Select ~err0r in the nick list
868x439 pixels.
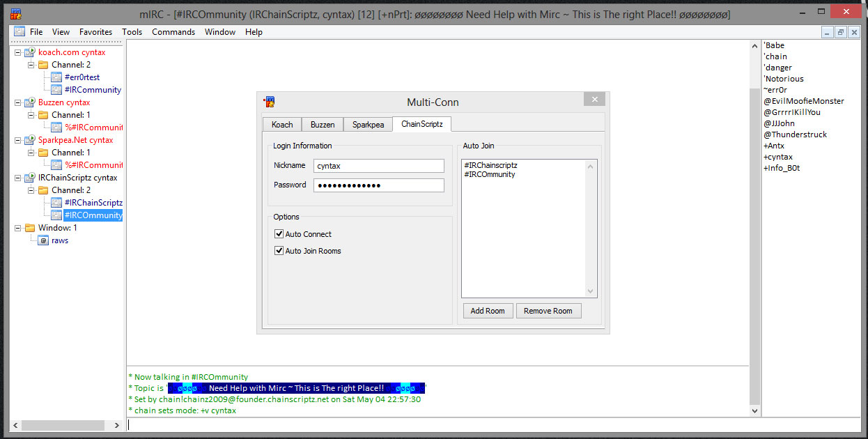[775, 90]
